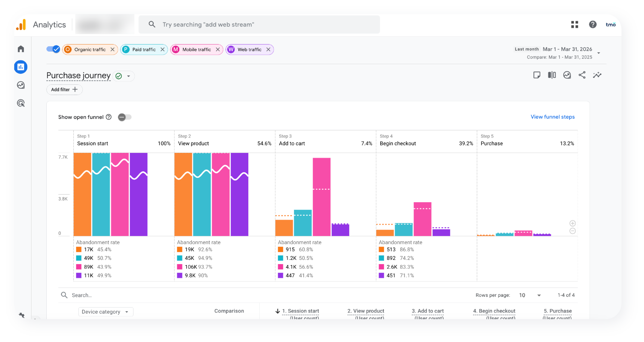Image resolution: width=644 pixels, height=342 pixels.
Task: Select the Reports icon in the sidebar
Action: tap(21, 67)
